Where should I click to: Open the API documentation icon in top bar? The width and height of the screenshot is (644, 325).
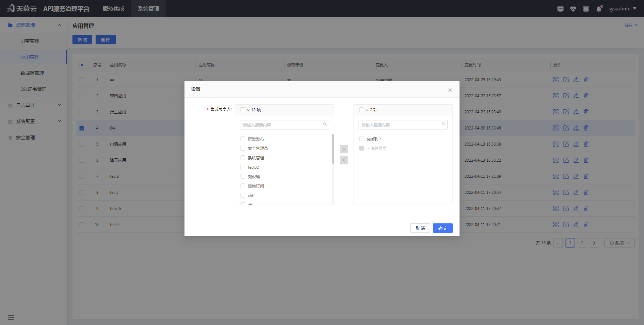coord(560,9)
